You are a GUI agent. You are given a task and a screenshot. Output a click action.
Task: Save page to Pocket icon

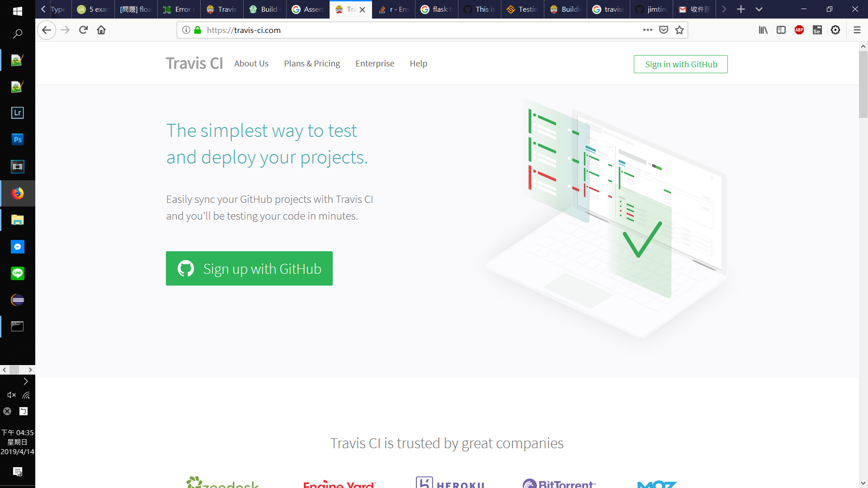(x=663, y=30)
